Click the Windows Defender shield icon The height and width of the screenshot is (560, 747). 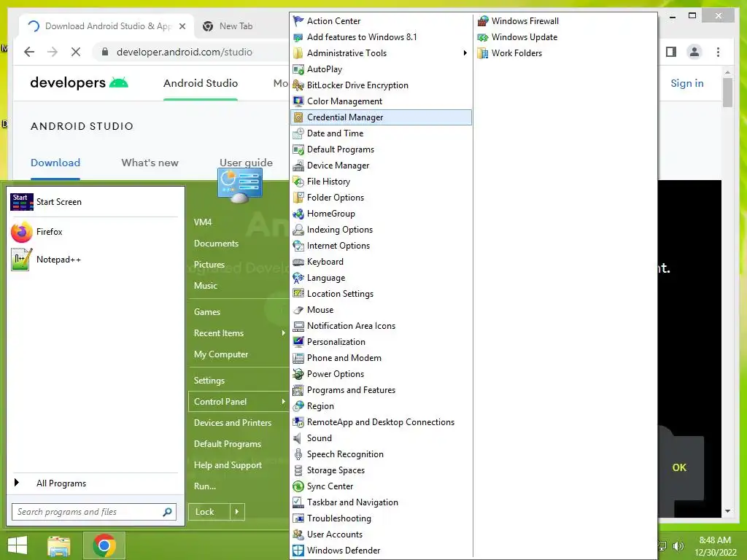(x=298, y=551)
